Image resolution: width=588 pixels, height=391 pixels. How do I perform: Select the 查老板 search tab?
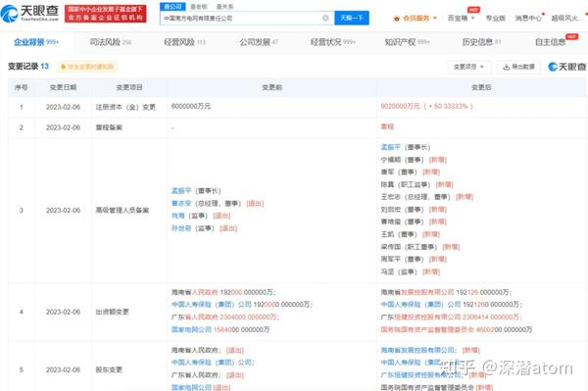pos(198,7)
